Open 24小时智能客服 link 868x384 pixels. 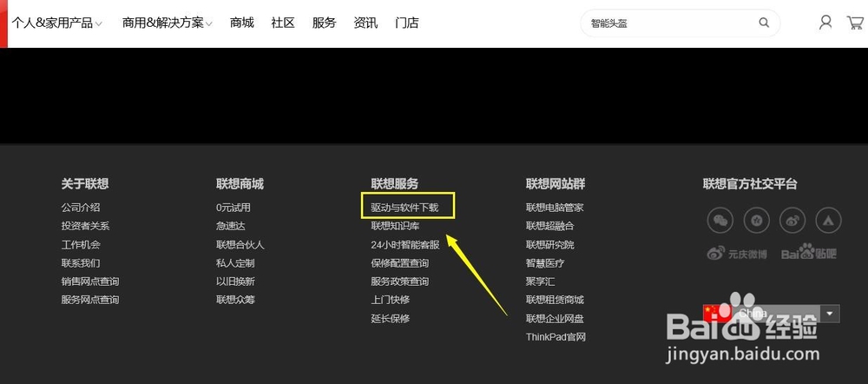[x=405, y=244]
